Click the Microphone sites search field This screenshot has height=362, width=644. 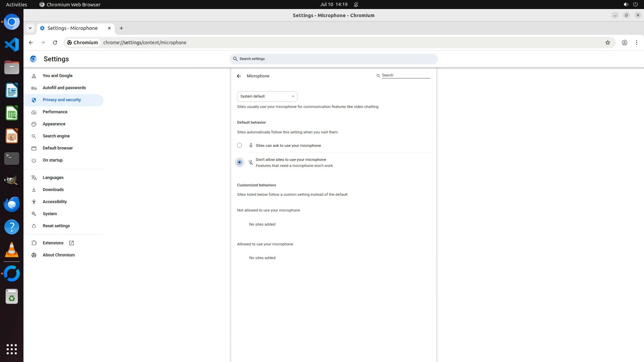[x=406, y=75]
